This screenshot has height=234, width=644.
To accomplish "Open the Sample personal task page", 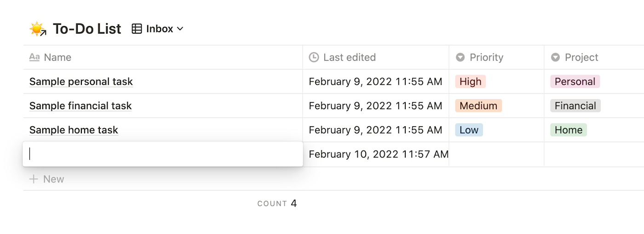I will tap(81, 82).
